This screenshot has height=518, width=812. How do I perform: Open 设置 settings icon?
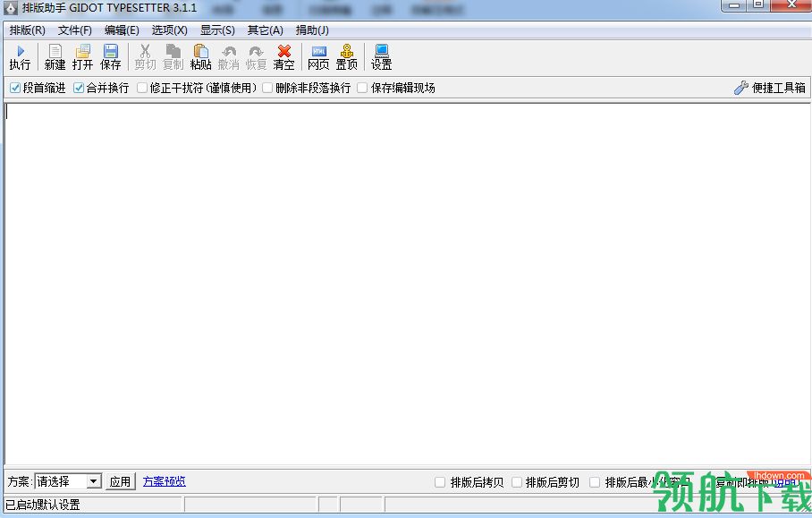point(382,57)
